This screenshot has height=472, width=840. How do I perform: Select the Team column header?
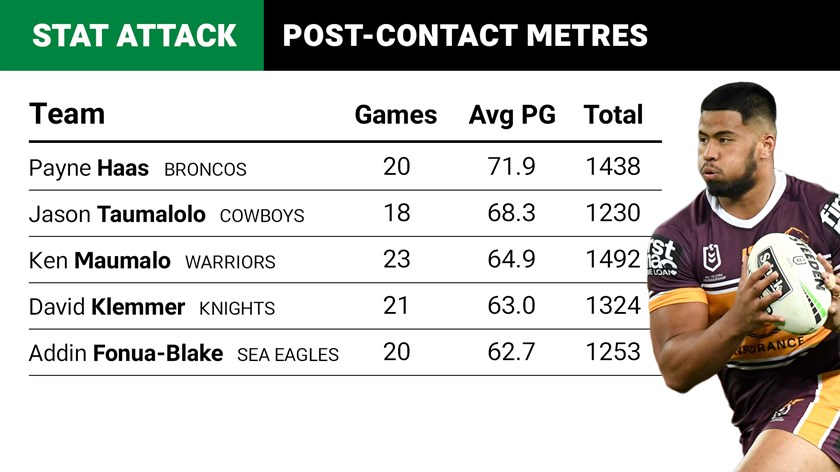pyautogui.click(x=67, y=114)
